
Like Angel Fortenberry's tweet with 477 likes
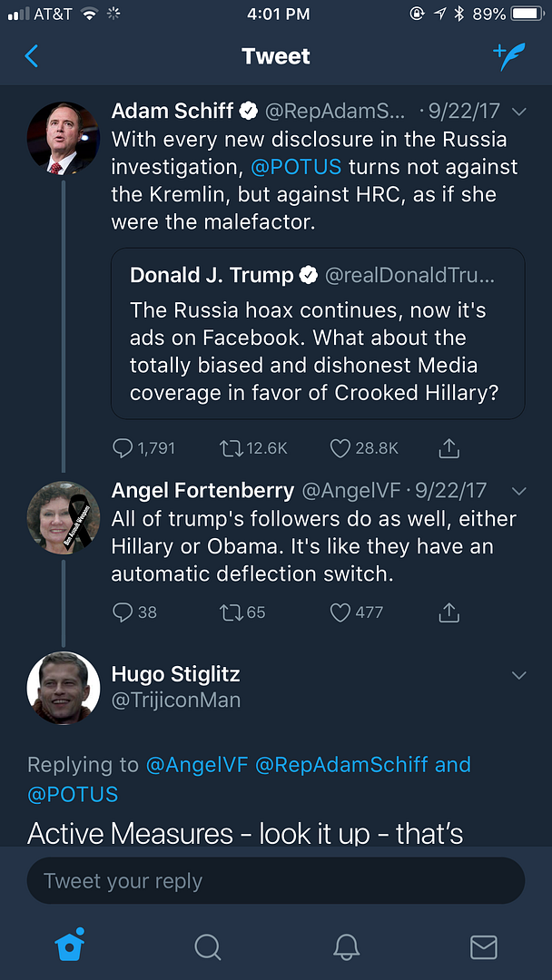tap(340, 612)
